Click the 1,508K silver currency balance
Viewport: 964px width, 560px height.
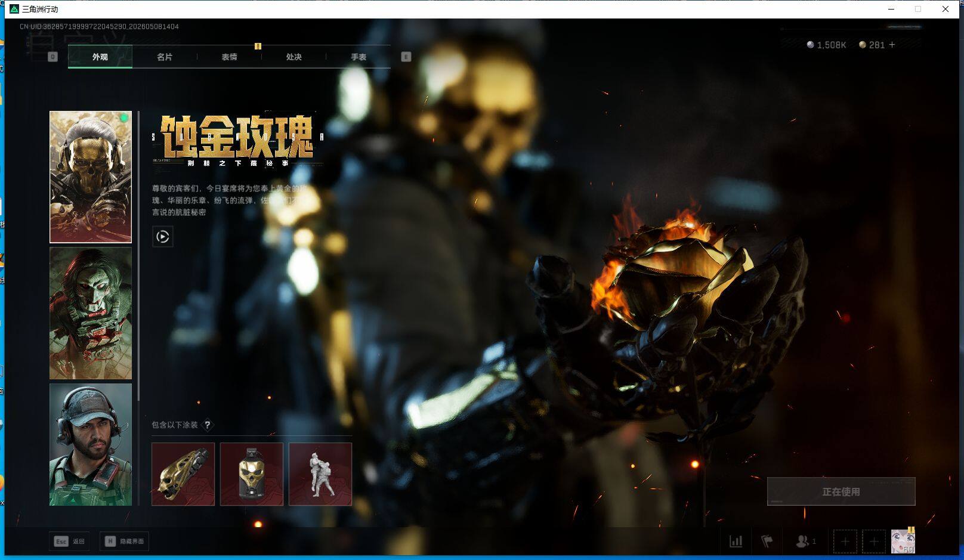click(826, 45)
